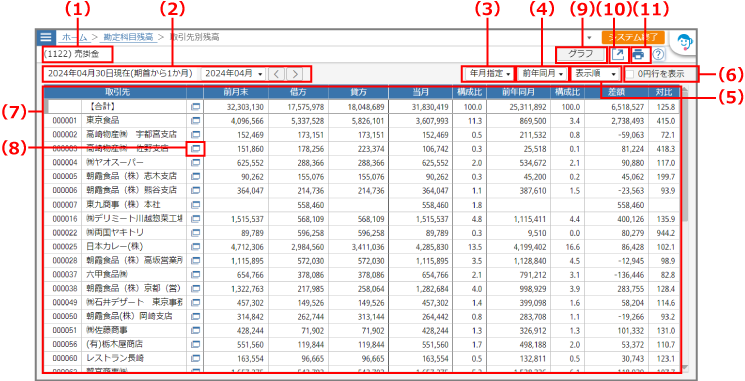
Task: Open the hamburger main menu
Action: (x=46, y=37)
